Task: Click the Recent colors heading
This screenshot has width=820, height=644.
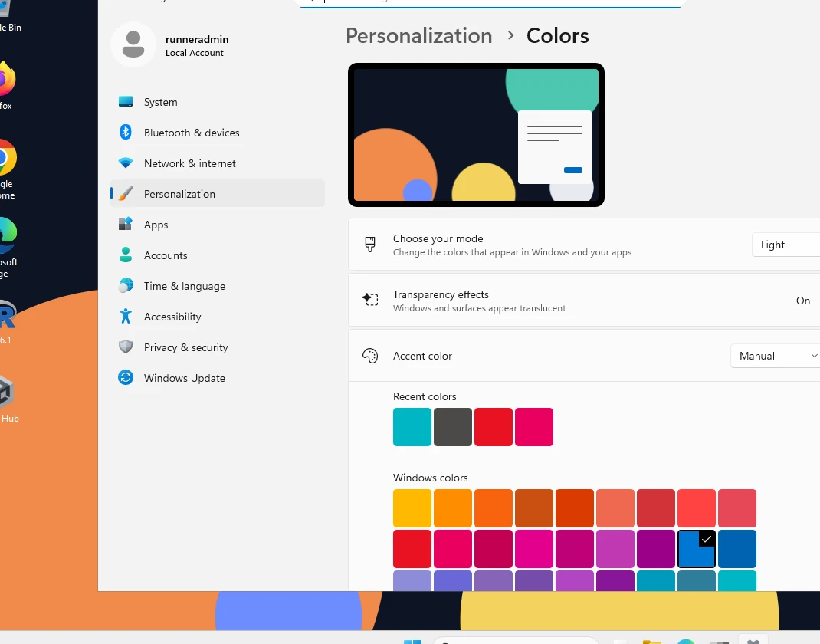Action: [x=425, y=396]
